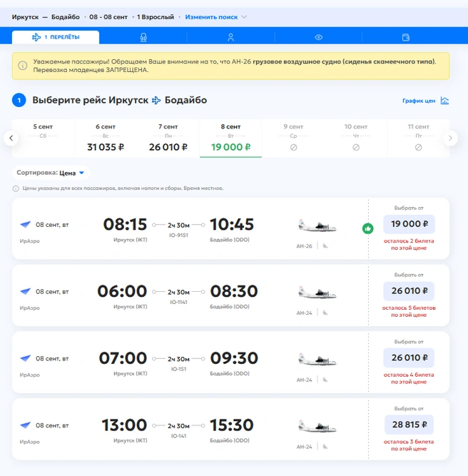Click the seat icon next to АН-26
The image size is (468, 476).
325,246
